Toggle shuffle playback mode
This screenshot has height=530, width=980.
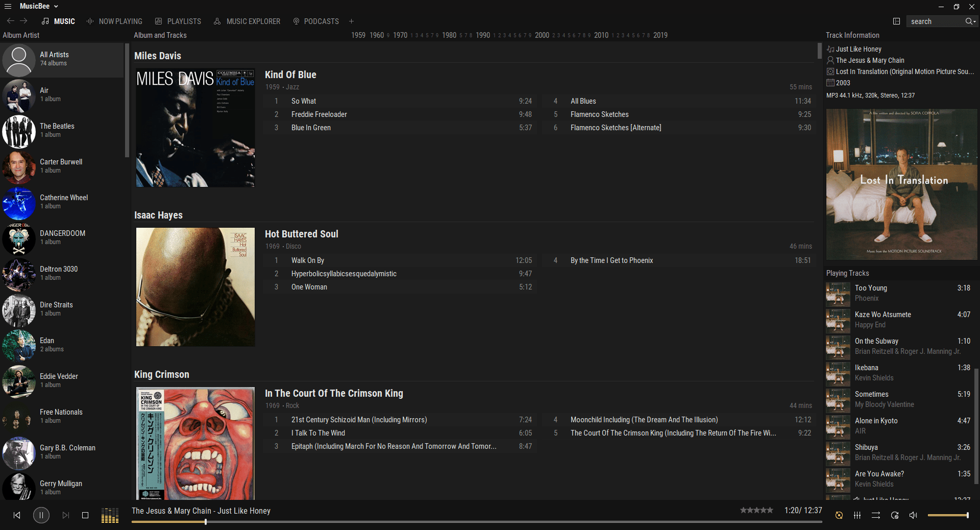[876, 516]
